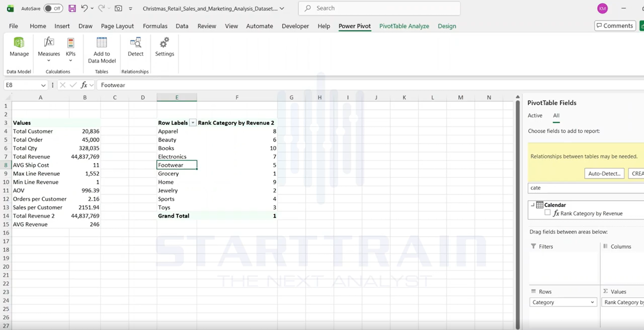Click the Undo icon
The width and height of the screenshot is (644, 330).
pos(85,8)
